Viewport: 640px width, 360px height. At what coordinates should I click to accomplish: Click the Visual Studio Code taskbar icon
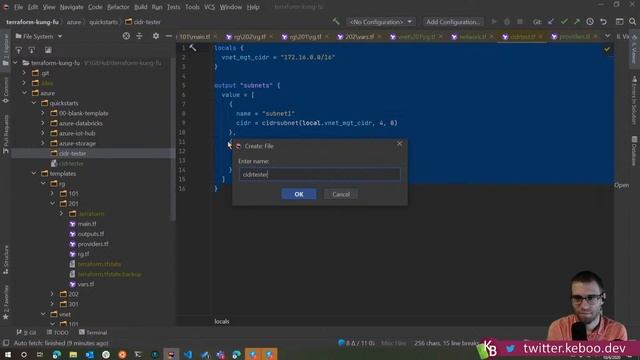click(188, 354)
